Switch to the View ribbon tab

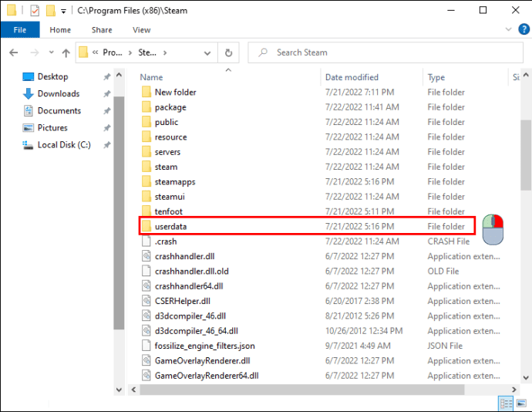click(x=142, y=30)
